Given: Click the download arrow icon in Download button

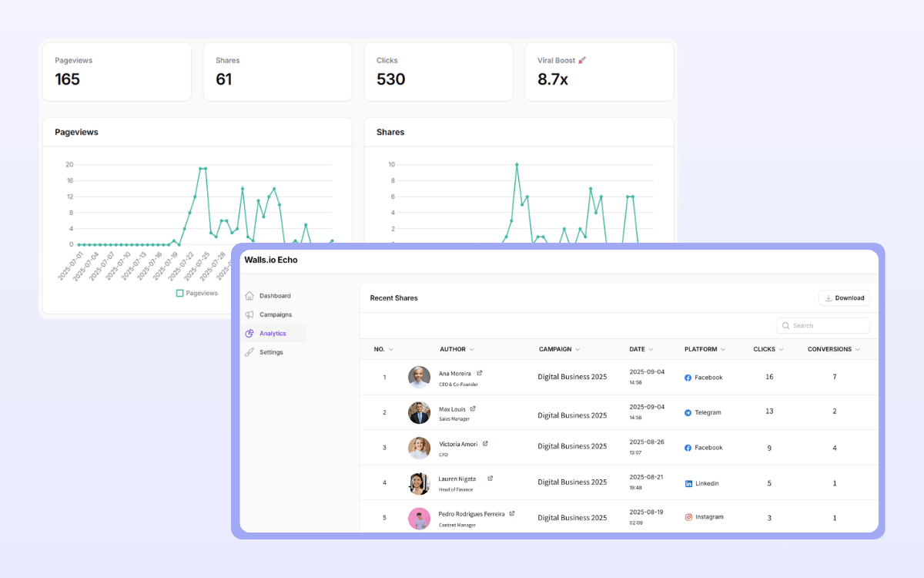Looking at the screenshot, I should click(829, 298).
